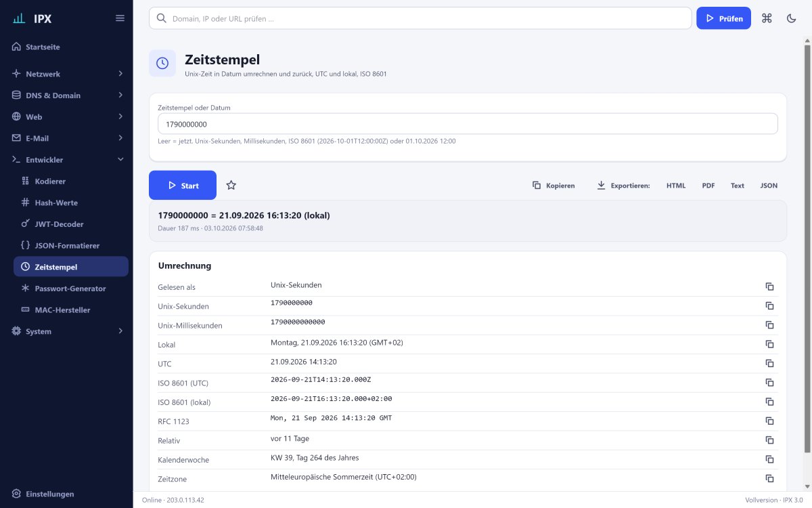The height and width of the screenshot is (508, 812).
Task: Open the Passwort-Generator tool
Action: point(71,288)
